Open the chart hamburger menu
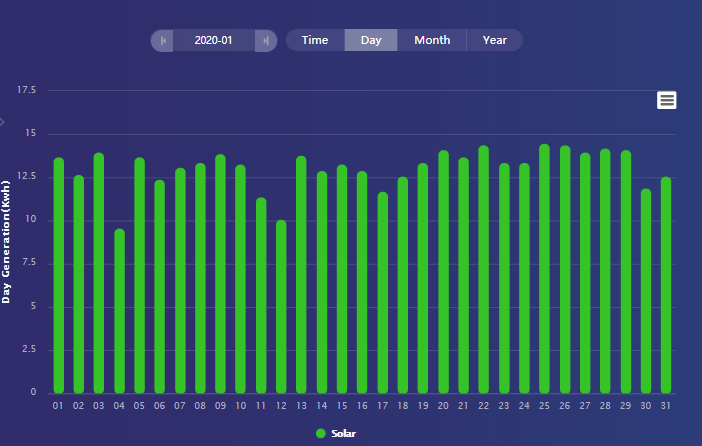Viewport: 702px width, 446px height. [667, 100]
